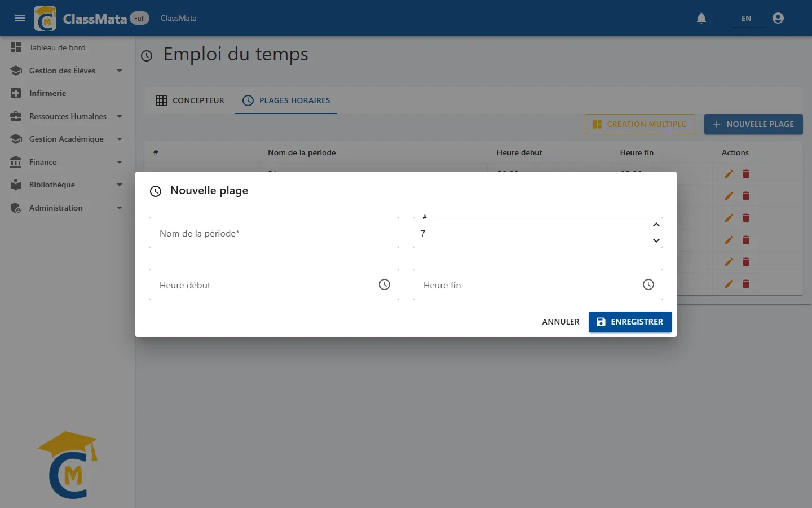Click the Gestion des Élèves graduation icon
Image resolution: width=812 pixels, height=508 pixels.
point(16,71)
